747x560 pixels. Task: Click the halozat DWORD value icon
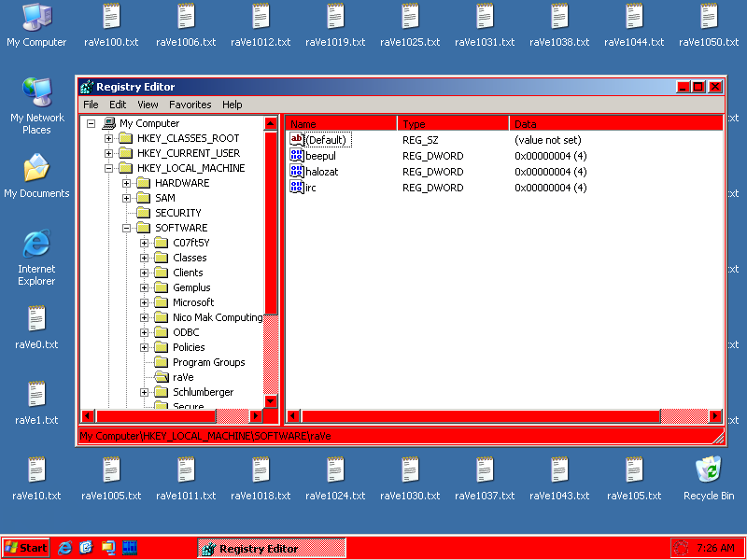pos(297,171)
